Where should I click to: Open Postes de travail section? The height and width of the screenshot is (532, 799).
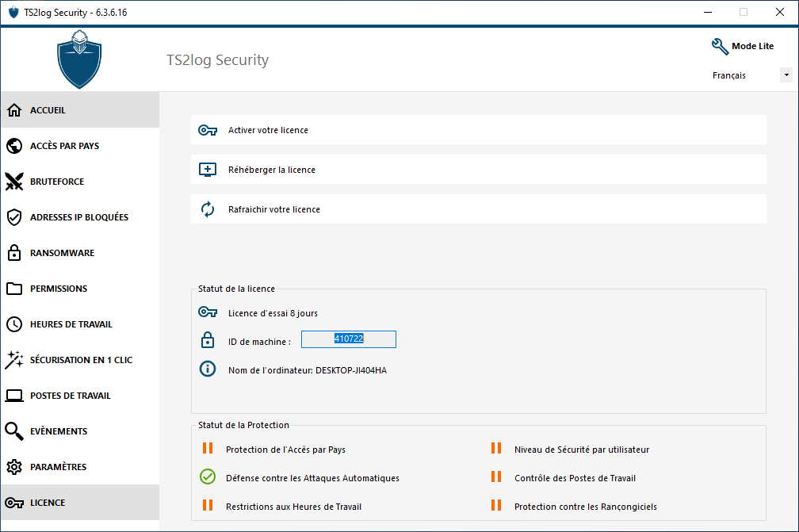[80, 396]
